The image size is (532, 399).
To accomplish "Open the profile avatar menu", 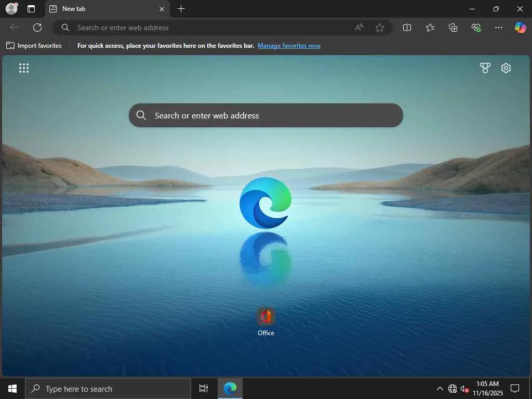I will pos(12,8).
